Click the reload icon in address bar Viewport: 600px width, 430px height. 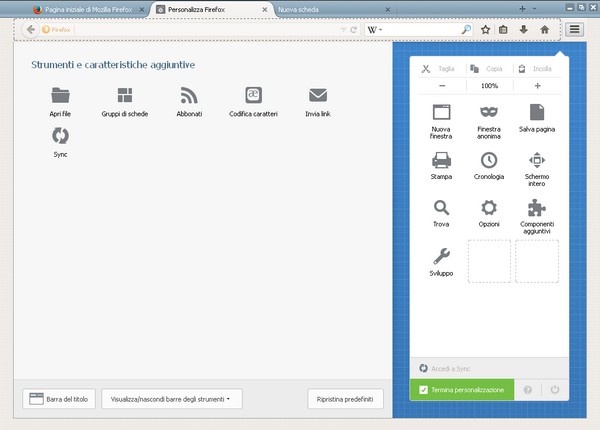[353, 29]
